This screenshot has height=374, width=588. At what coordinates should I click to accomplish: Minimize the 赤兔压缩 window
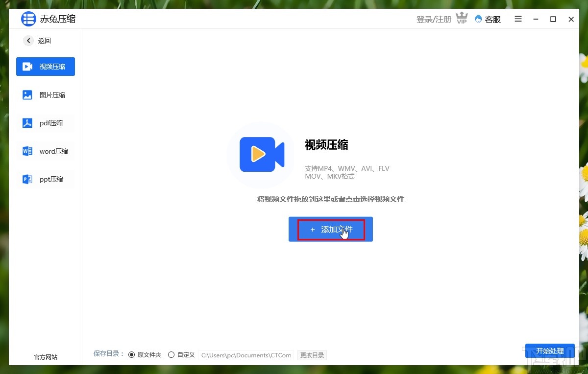536,19
